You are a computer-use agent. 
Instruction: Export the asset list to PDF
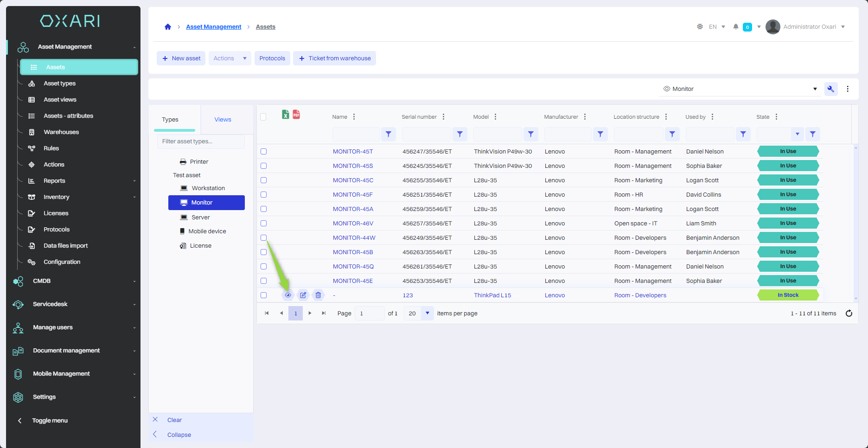296,114
